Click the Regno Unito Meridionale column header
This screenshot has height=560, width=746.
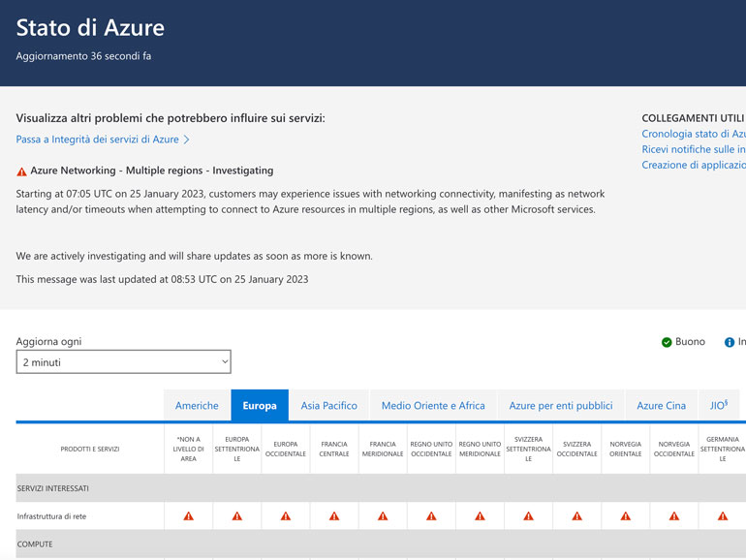480,449
